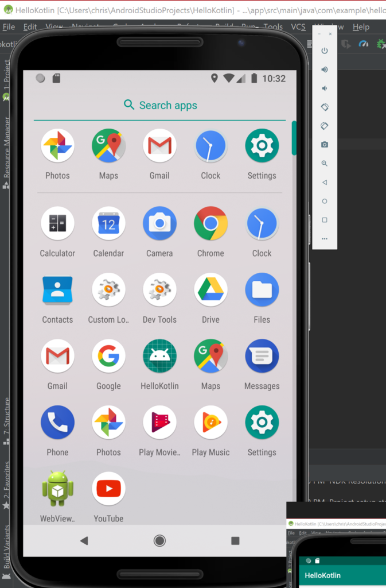Open the Dev Tools app
The height and width of the screenshot is (588, 386).
tap(159, 289)
